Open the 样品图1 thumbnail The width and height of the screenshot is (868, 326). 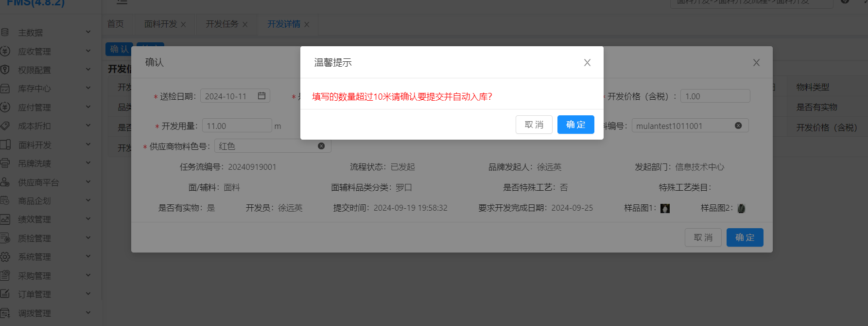coord(665,208)
